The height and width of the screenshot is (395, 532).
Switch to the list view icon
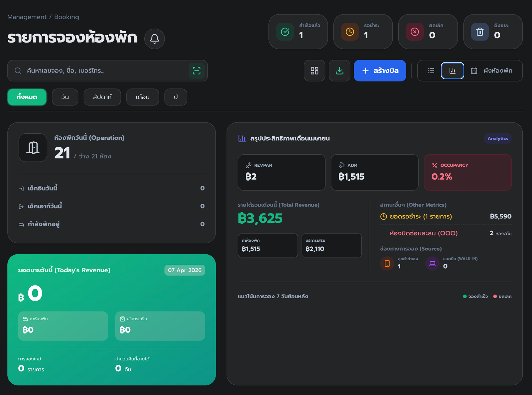point(431,70)
